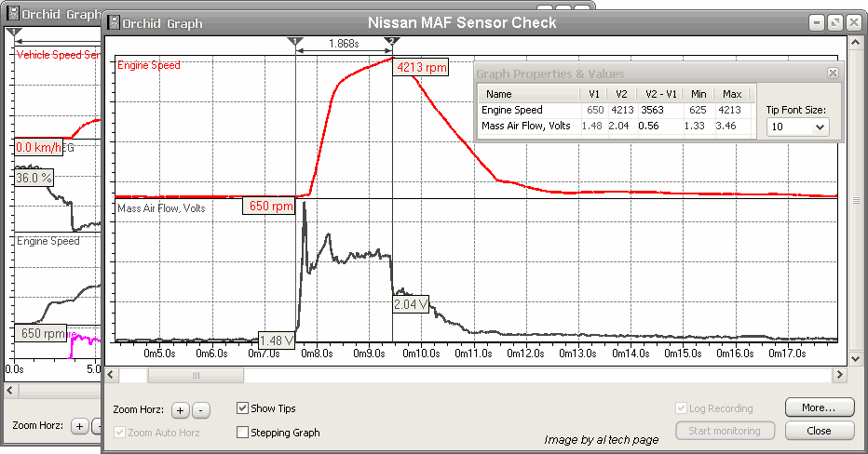Viewport: 868px width, 454px height.
Task: Zoom in horizontally with the plus button
Action: tap(180, 409)
